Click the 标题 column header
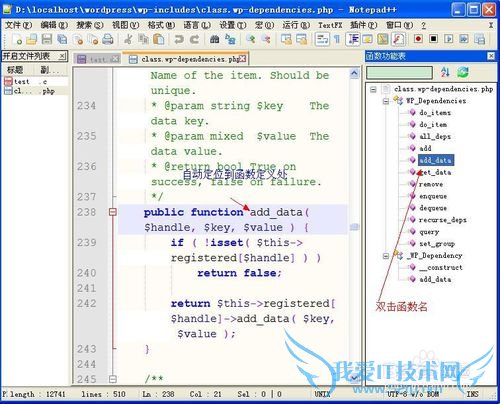Image resolution: width=500 pixels, height=404 pixels. pos(16,70)
